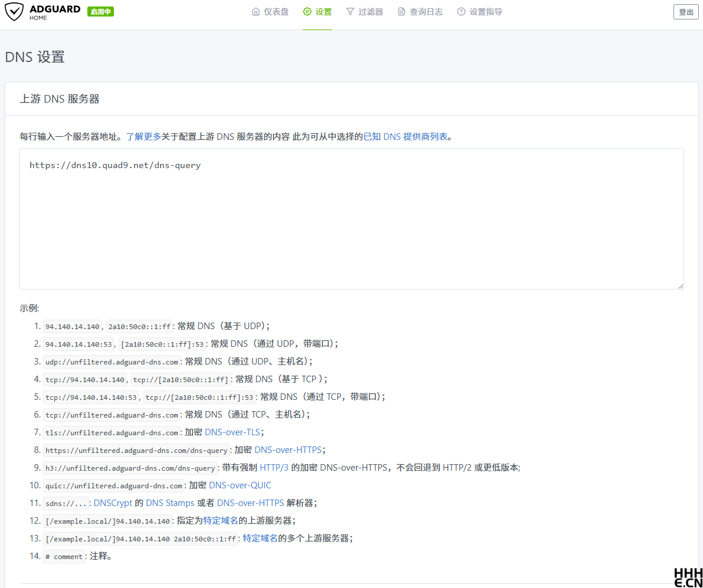Click the code tcp://unfiltered.adguard-dns.com

[112, 415]
